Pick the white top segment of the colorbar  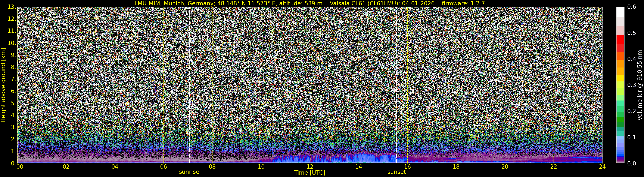(x=620, y=12)
